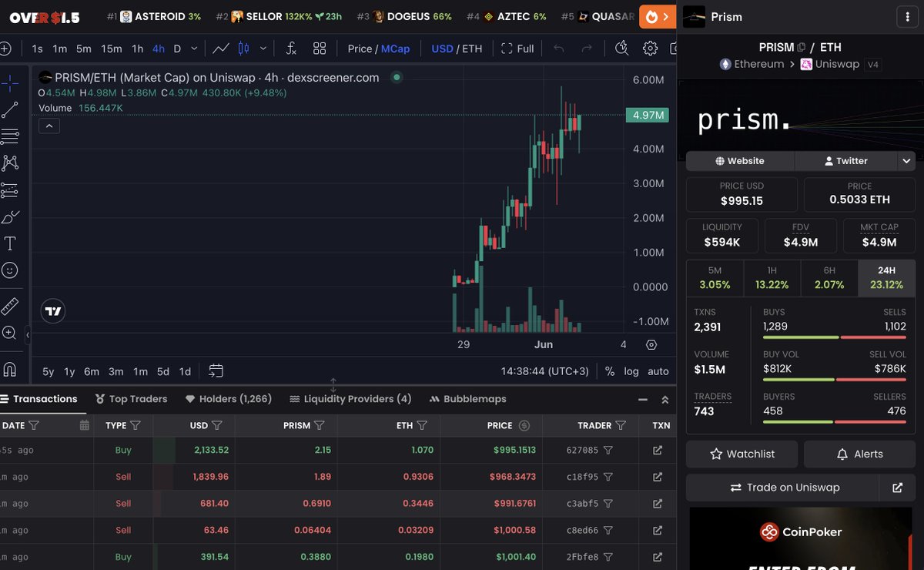The width and height of the screenshot is (924, 570).
Task: Open price Alerts for PRISM
Action: (x=859, y=454)
